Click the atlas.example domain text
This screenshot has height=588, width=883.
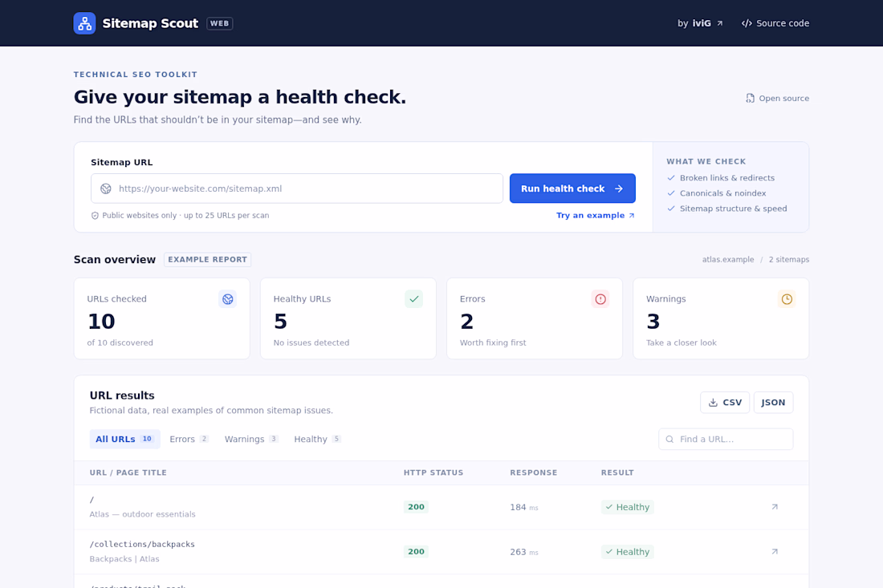[x=727, y=259]
